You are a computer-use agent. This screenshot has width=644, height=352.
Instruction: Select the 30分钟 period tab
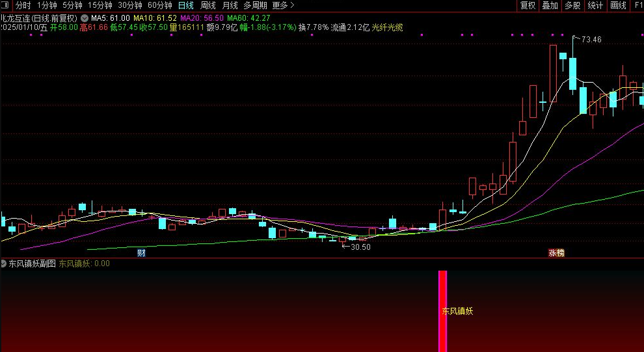[x=130, y=5]
